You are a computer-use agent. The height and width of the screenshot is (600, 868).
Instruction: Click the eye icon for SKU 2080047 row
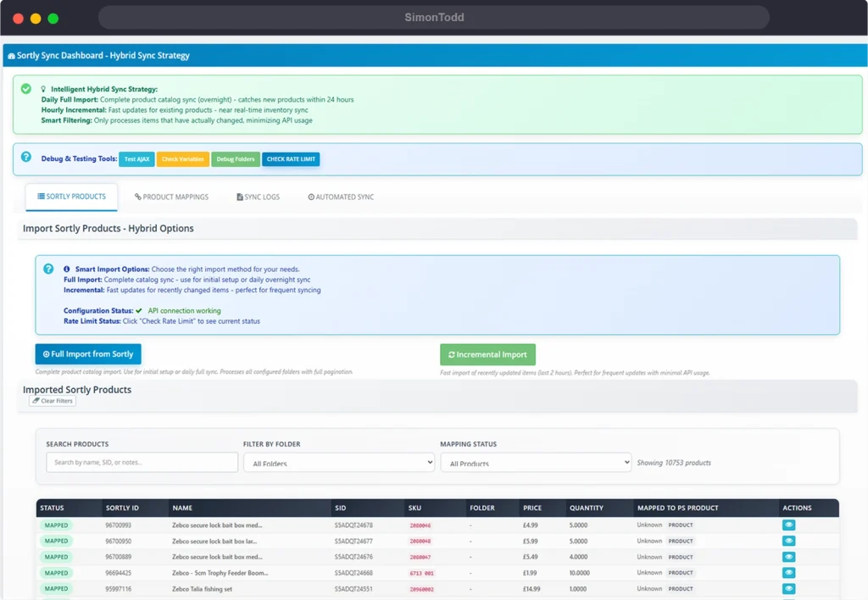(x=788, y=557)
